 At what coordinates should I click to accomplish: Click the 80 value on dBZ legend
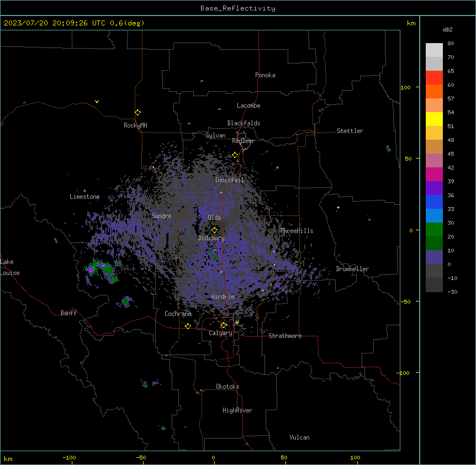point(451,44)
